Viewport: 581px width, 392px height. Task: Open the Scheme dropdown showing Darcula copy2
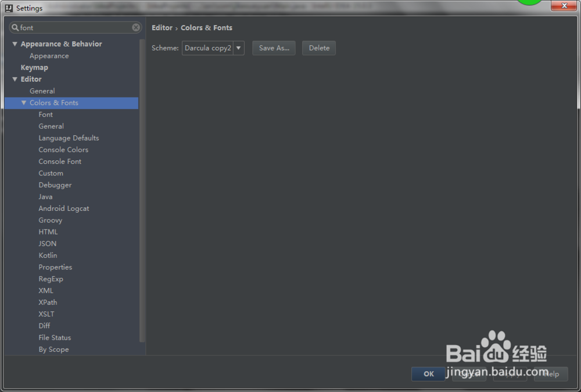coord(238,48)
